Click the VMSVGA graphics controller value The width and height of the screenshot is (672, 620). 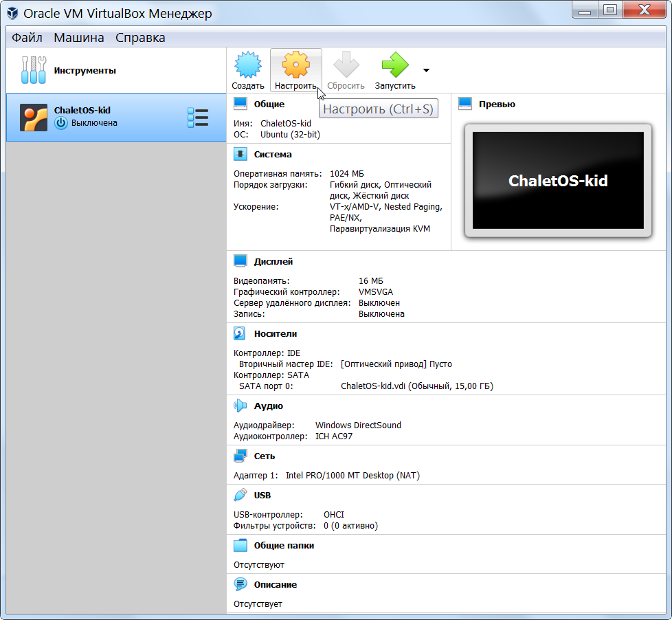point(375,292)
